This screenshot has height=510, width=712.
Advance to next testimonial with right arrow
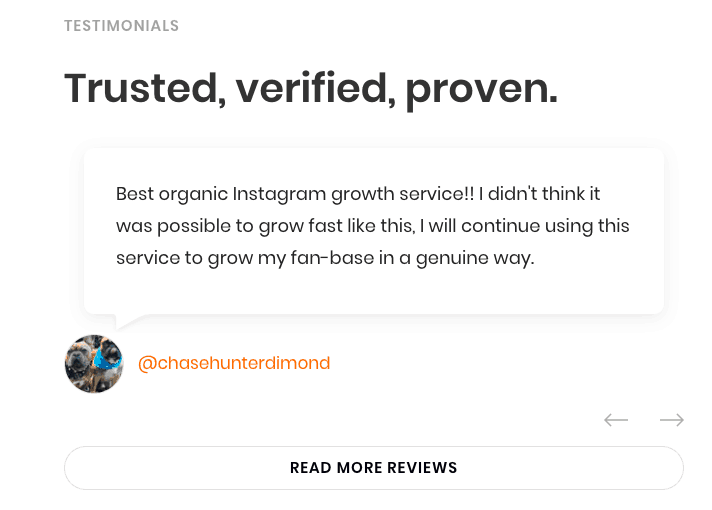point(672,420)
